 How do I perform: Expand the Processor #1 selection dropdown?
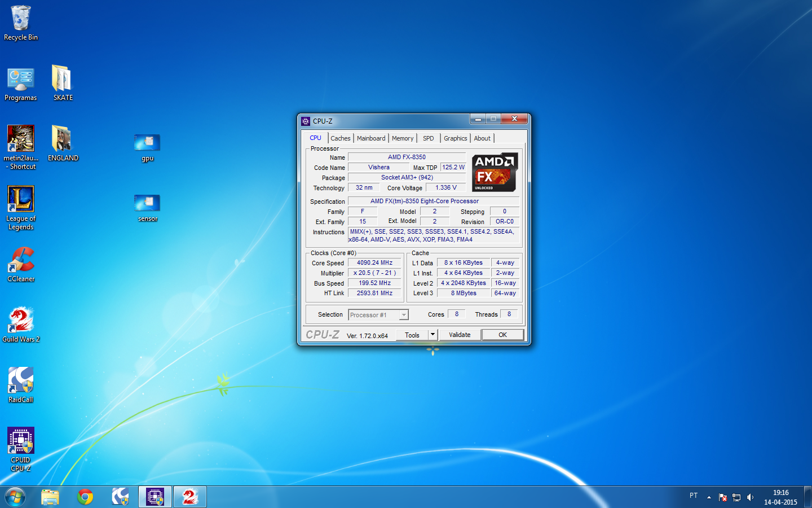[404, 315]
